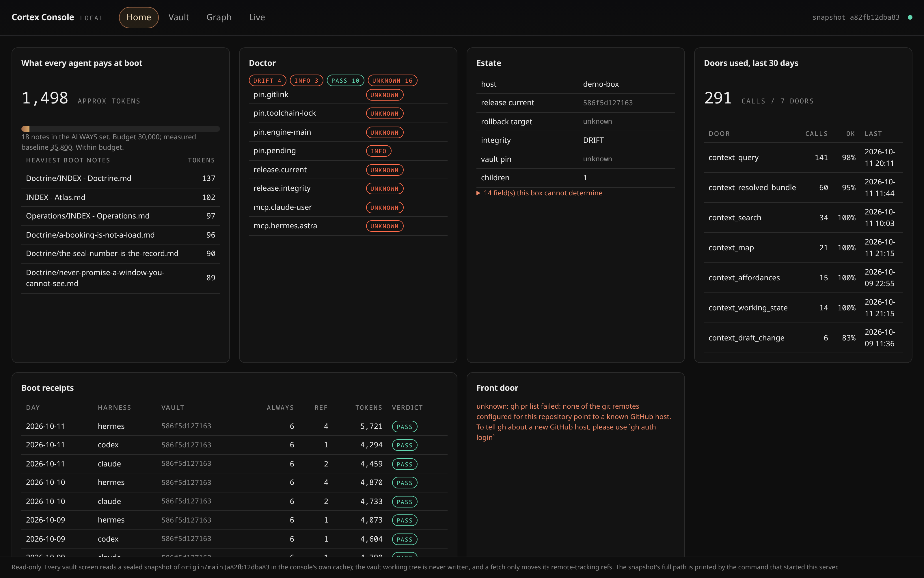Click the LAST column header in Doors

point(873,134)
